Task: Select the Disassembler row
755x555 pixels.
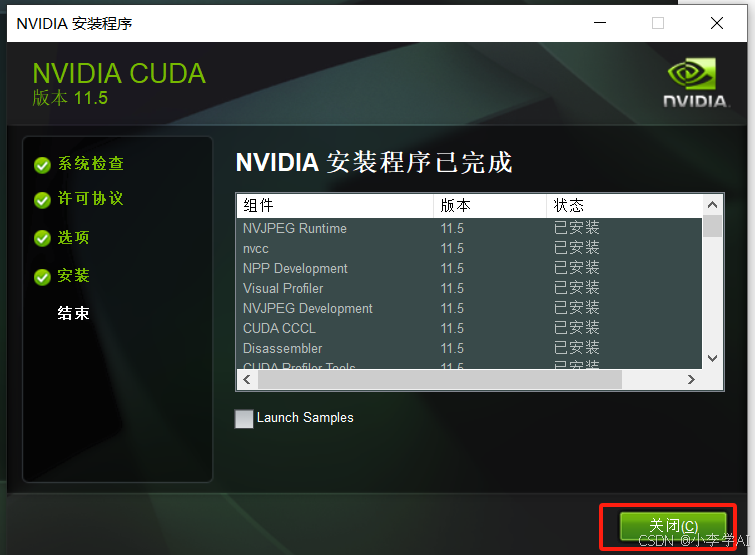Action: coord(469,348)
